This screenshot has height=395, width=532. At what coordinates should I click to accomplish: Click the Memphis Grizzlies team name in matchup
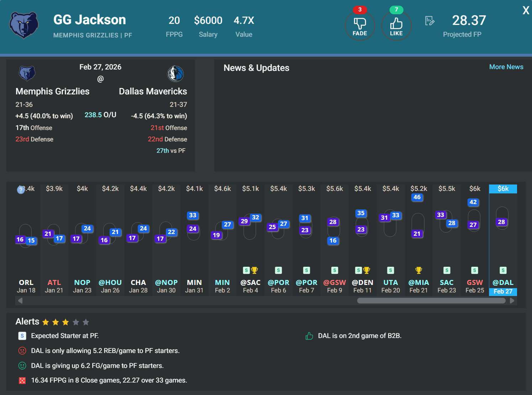pyautogui.click(x=52, y=92)
